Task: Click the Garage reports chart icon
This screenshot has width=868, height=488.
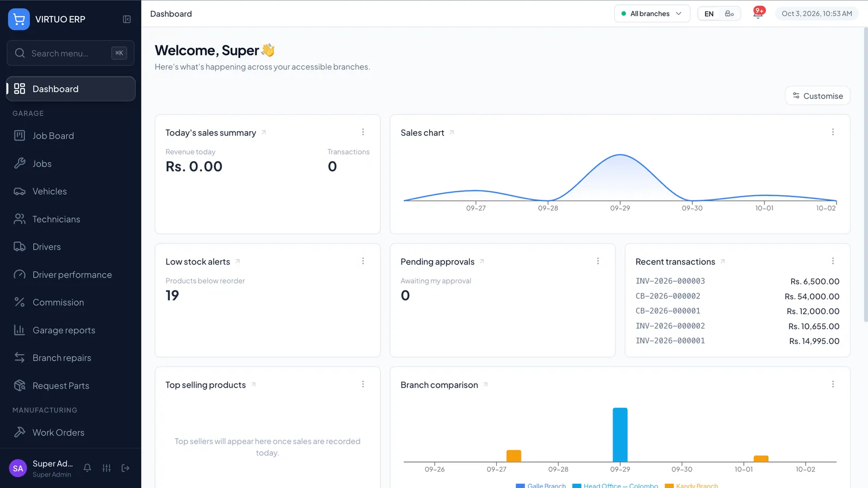Action: point(20,330)
